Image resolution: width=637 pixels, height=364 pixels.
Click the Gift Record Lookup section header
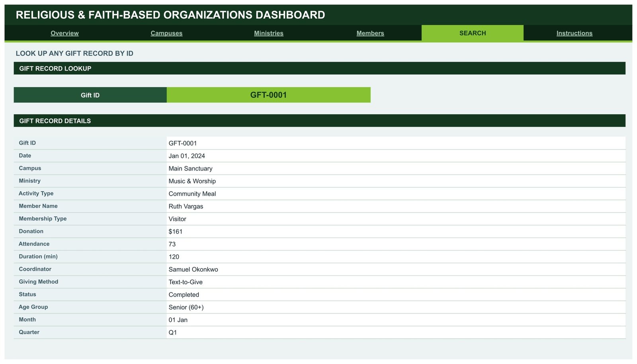pos(320,68)
